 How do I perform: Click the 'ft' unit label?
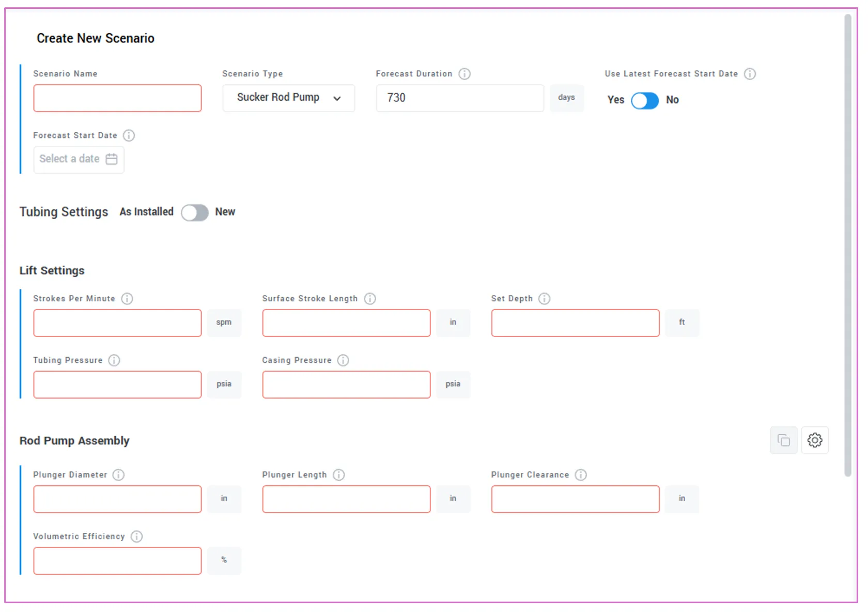682,323
